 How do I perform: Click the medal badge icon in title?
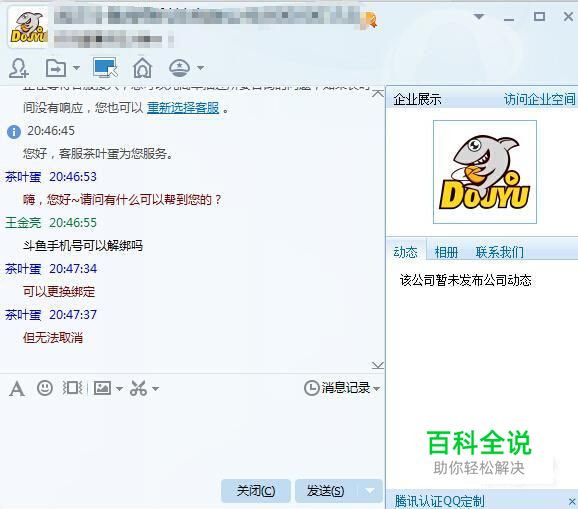tap(371, 19)
